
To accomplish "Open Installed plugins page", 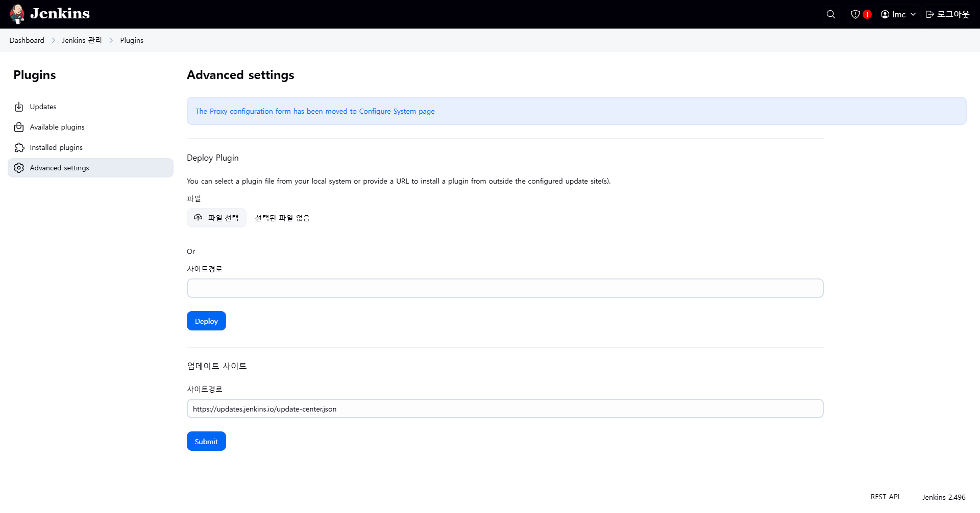I will click(x=90, y=147).
